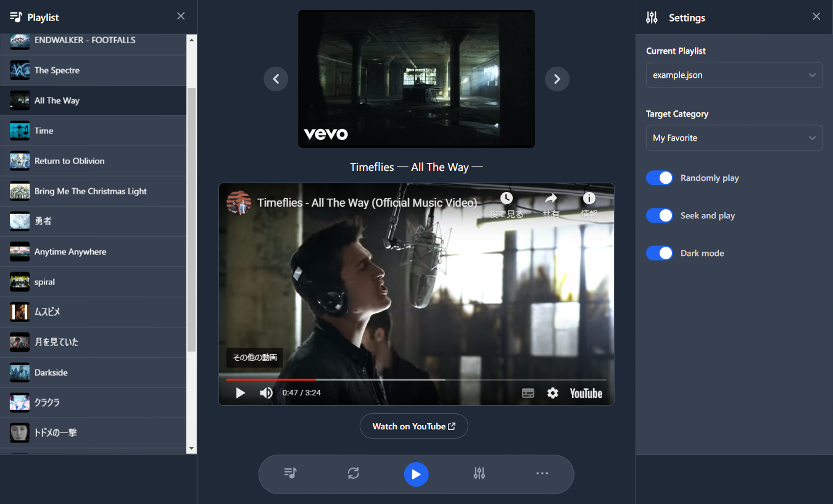833x504 pixels.
Task: Click the video title link in player
Action: 367,202
